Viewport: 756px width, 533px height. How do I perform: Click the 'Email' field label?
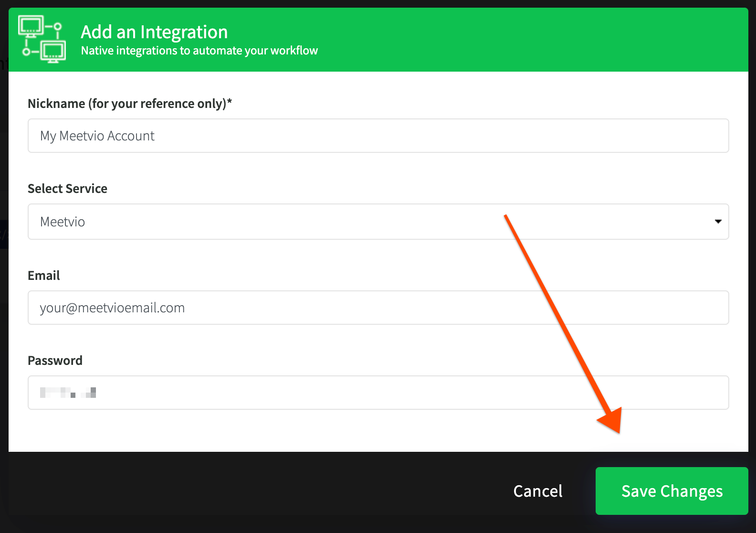(44, 276)
